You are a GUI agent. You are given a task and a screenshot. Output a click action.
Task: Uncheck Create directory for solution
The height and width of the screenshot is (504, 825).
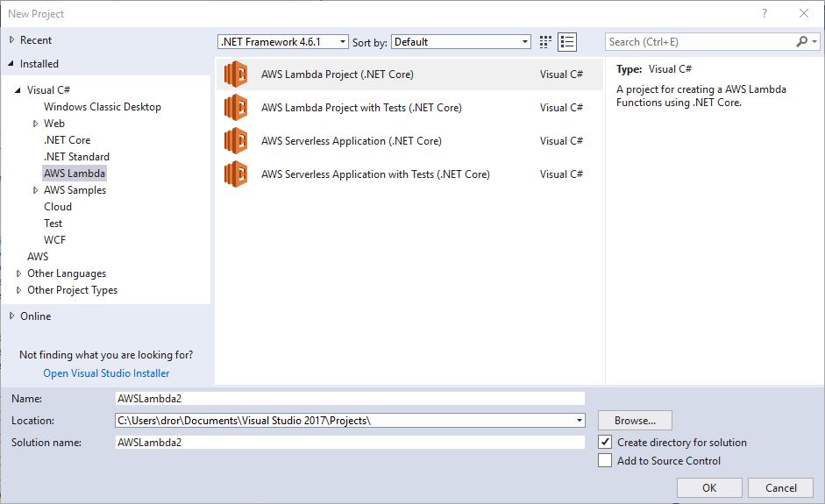[605, 443]
